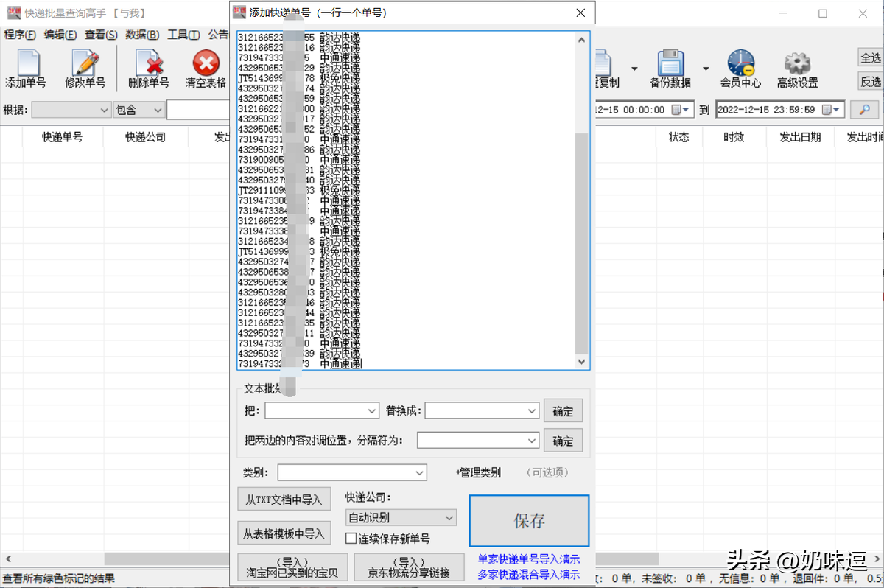This screenshot has height=588, width=884.
Task: Open the 类别 dropdown
Action: coord(419,472)
